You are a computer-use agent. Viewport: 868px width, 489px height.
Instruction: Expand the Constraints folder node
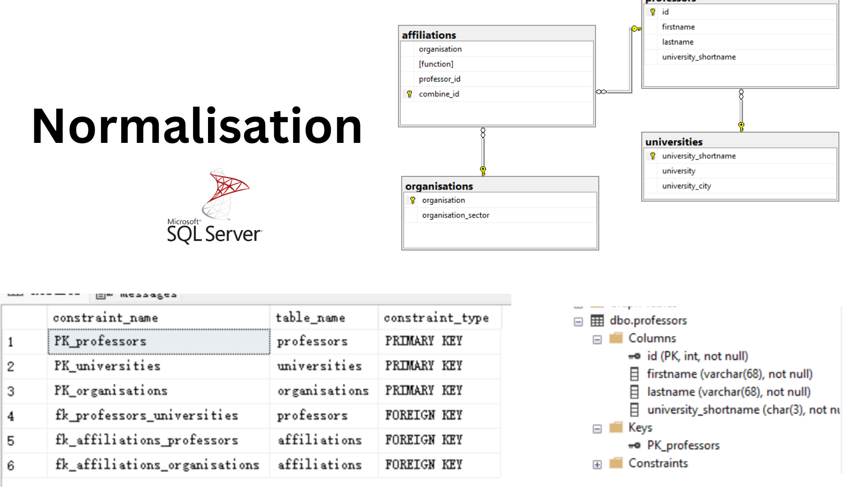coord(597,465)
